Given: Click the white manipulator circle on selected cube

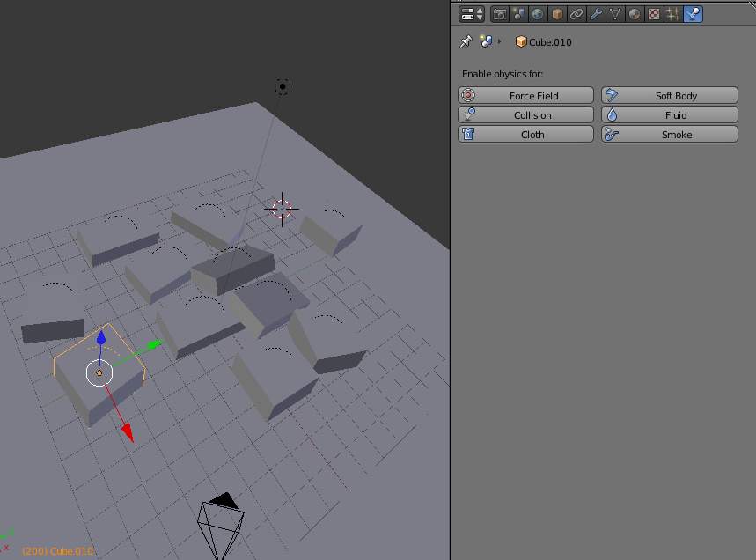Looking at the screenshot, I should [x=99, y=372].
